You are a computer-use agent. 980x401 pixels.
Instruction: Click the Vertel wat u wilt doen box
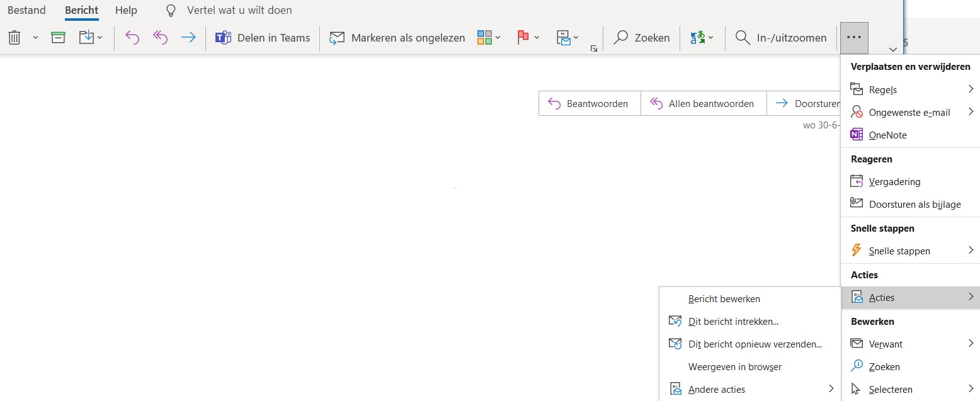point(239,11)
